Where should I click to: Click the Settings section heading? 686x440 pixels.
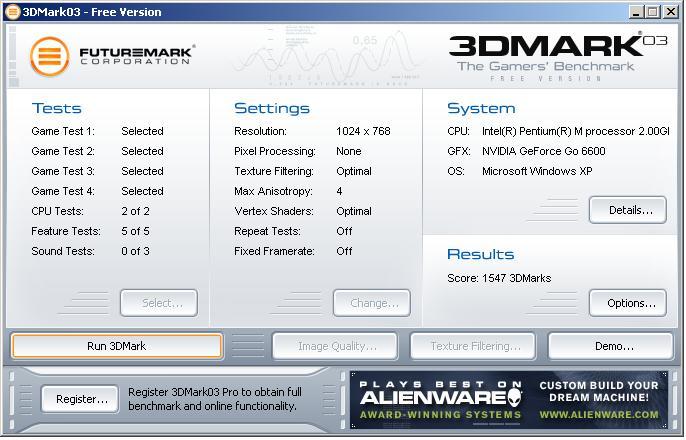[272, 108]
